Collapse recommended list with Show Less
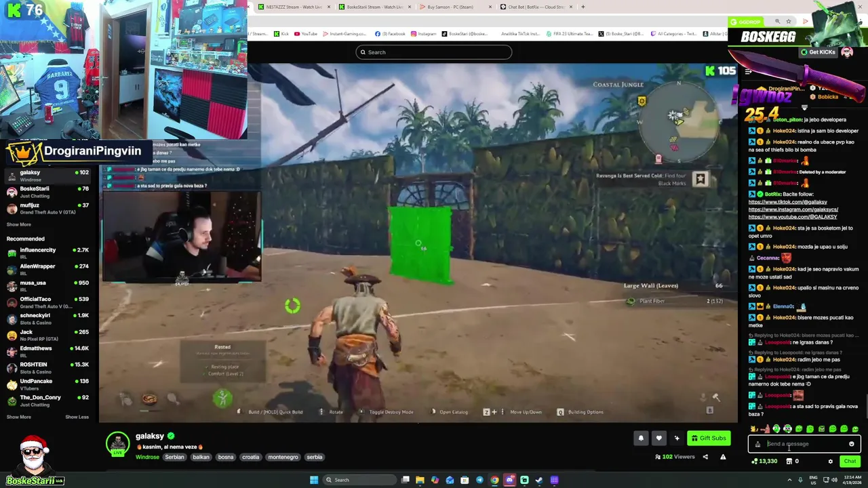 click(x=77, y=417)
